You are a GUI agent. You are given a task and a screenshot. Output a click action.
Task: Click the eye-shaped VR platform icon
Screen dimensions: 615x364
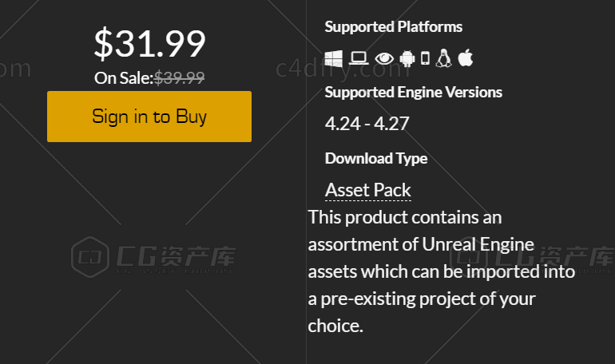click(384, 59)
